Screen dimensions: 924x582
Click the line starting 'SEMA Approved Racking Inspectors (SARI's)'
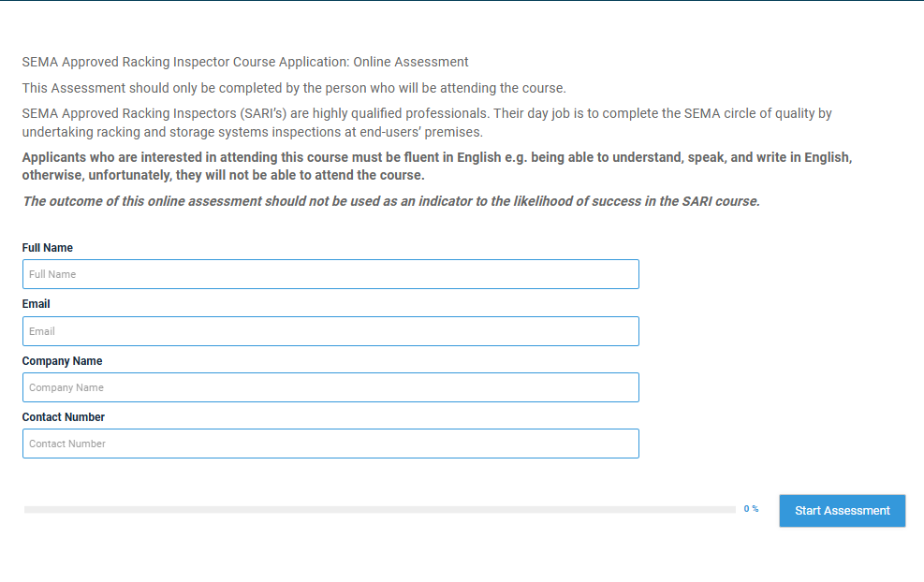point(427,114)
